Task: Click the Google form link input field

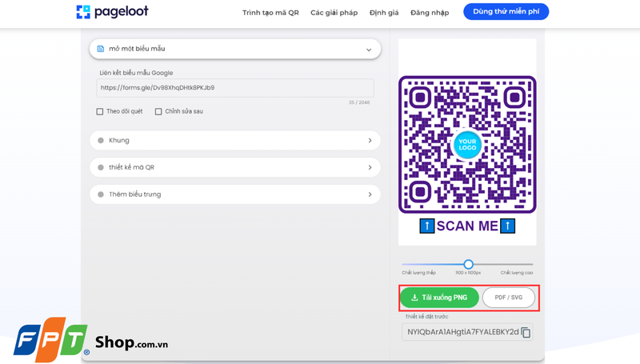Action: click(235, 88)
